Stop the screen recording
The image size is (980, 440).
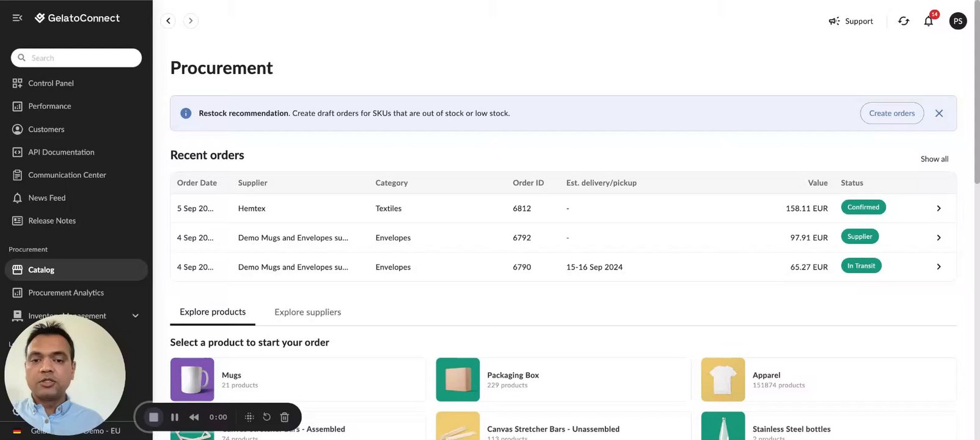pos(154,417)
